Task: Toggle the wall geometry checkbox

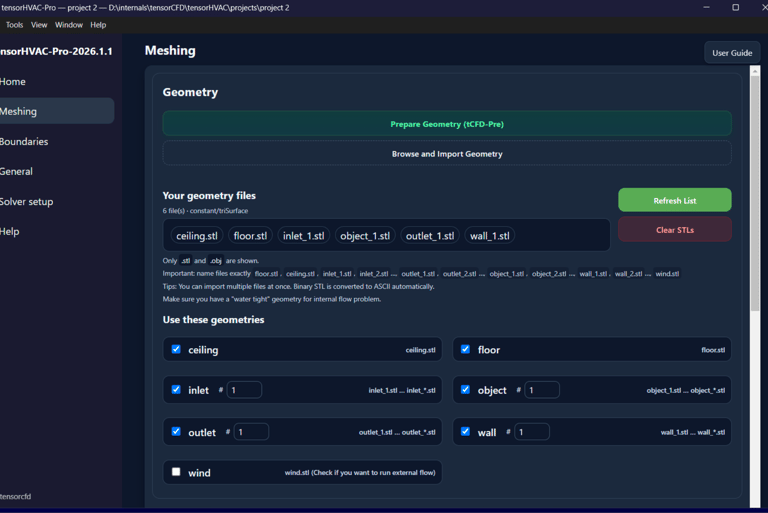Action: click(x=465, y=432)
